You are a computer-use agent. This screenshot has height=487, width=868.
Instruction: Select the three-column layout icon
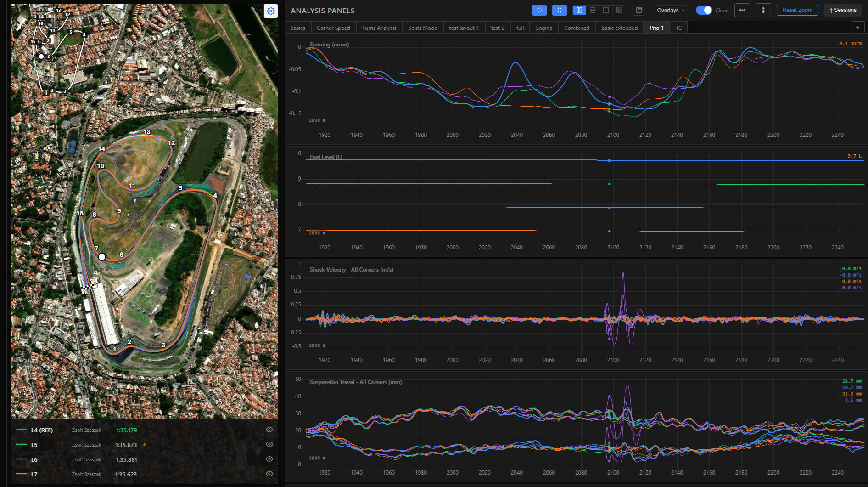[x=619, y=10]
